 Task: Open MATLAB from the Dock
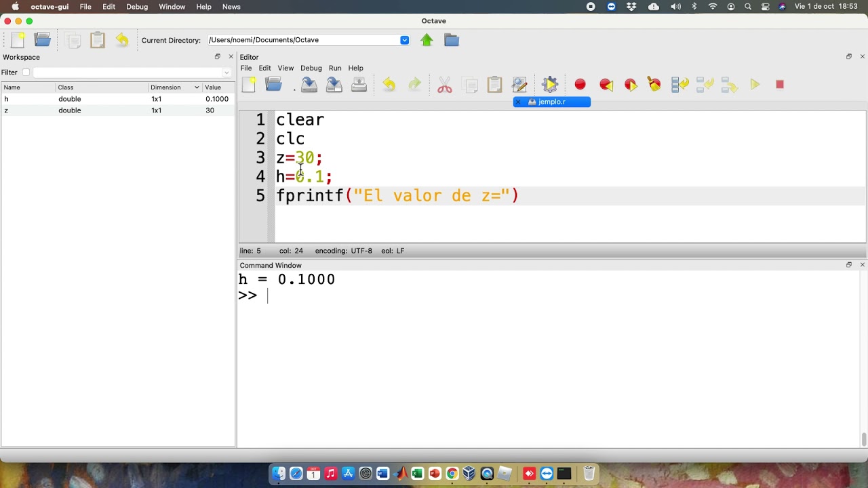pos(400,474)
